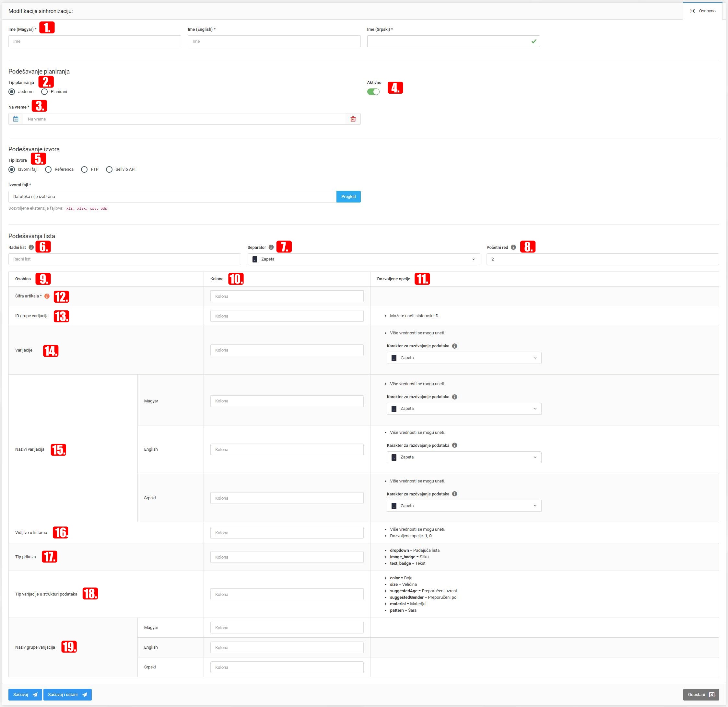Open Srpski variation names separator dropdown
This screenshot has height=707, width=728.
pyautogui.click(x=464, y=506)
